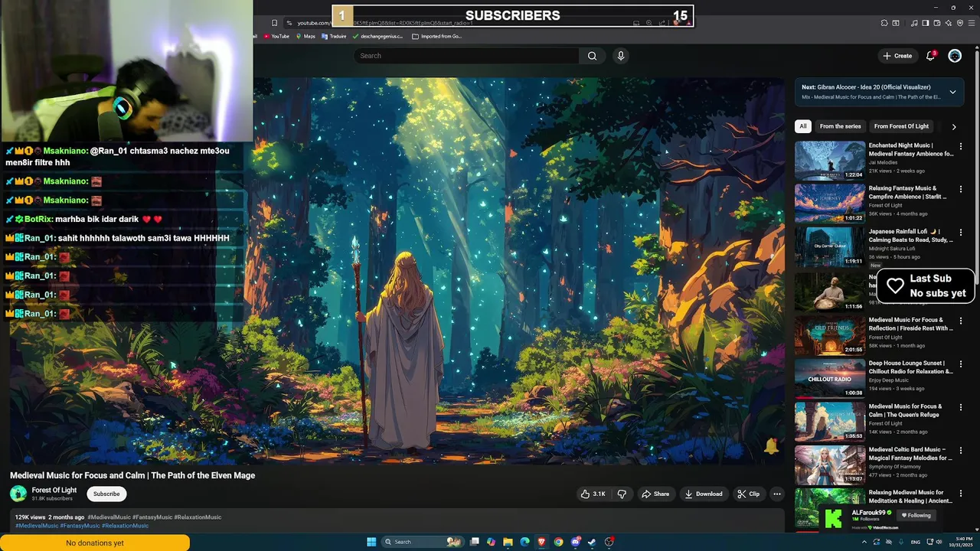The width and height of the screenshot is (980, 551).
Task: Show hidden system tray icons chevron
Action: pos(864,542)
